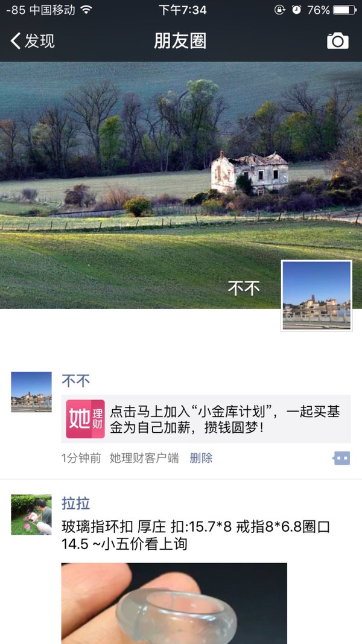Tap 她理财客户端 source label
Image resolution: width=362 pixels, height=644 pixels.
(x=144, y=458)
